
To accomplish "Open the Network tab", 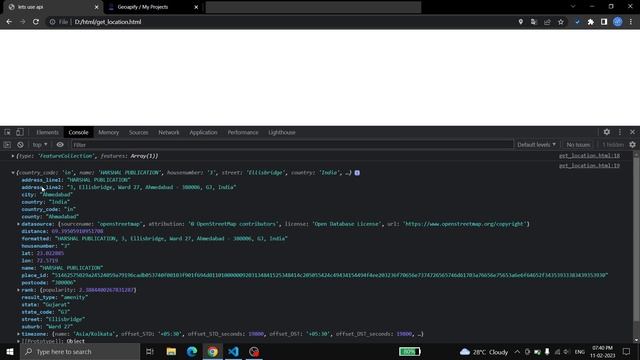I will (x=169, y=132).
